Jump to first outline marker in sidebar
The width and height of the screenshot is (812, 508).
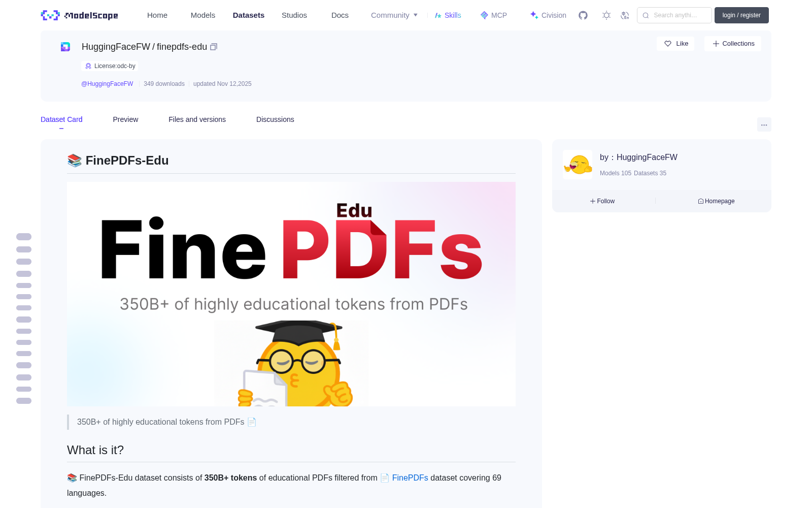coord(24,237)
